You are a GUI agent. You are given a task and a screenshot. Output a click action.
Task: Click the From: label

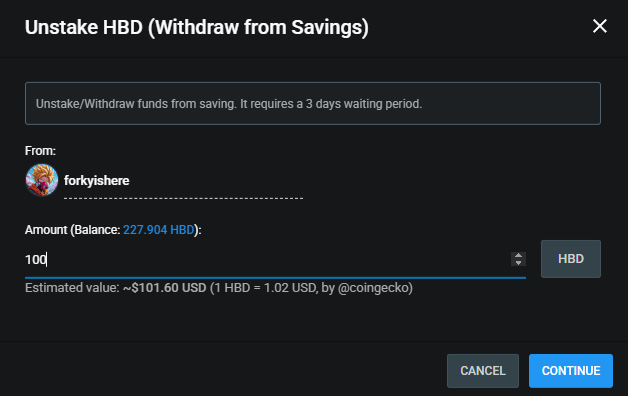pyautogui.click(x=40, y=151)
